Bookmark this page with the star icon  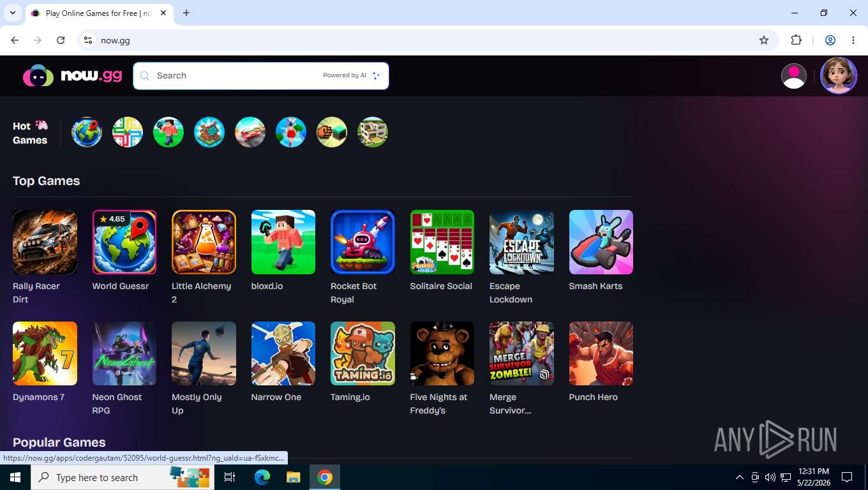[764, 40]
